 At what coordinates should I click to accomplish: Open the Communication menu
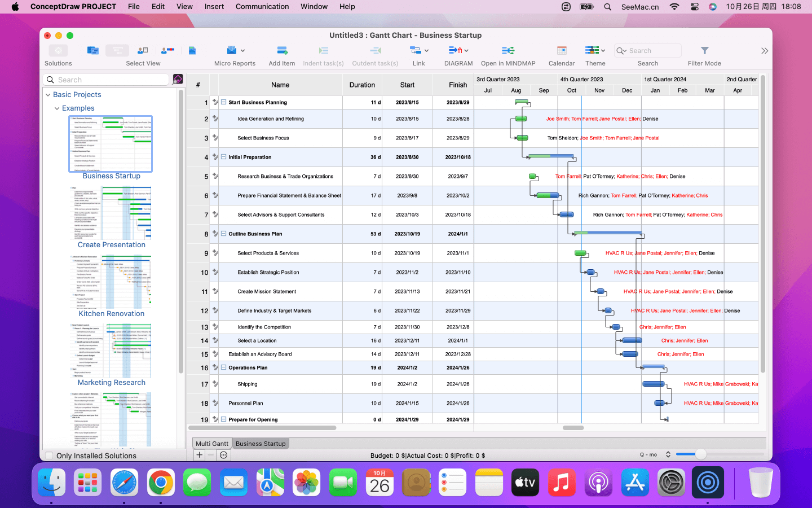coord(262,7)
